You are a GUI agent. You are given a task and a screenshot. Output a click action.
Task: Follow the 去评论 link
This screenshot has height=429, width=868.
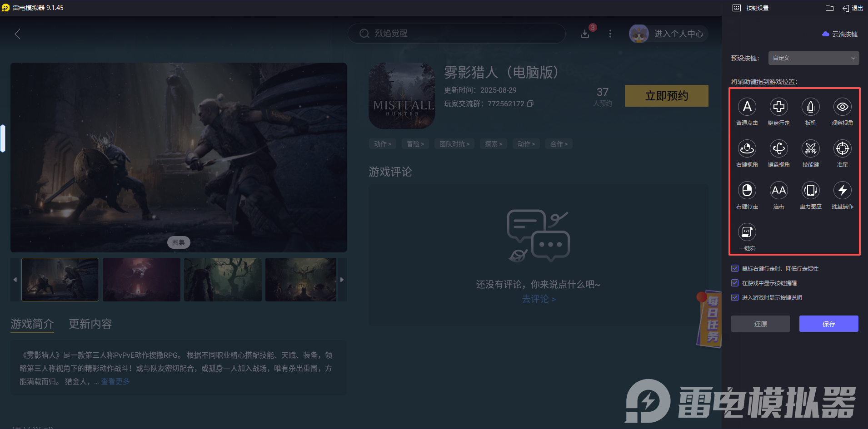tap(539, 299)
